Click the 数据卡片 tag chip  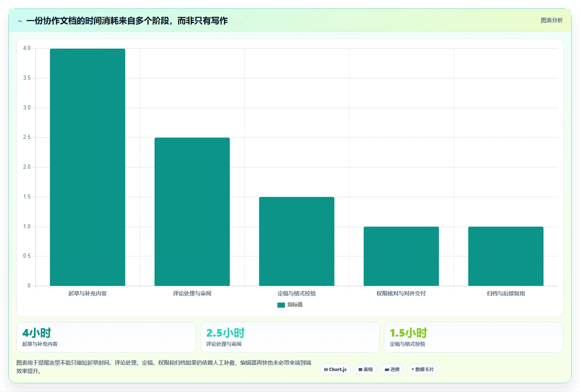(x=423, y=369)
